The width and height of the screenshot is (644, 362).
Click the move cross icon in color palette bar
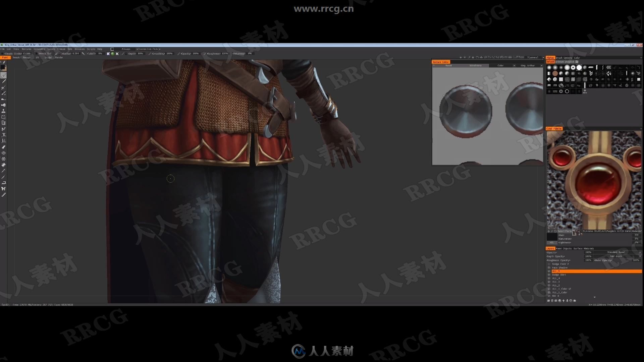click(549, 231)
